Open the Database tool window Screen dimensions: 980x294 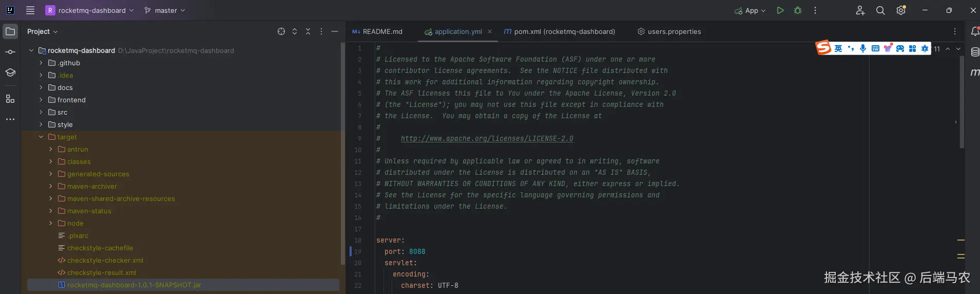(x=975, y=52)
